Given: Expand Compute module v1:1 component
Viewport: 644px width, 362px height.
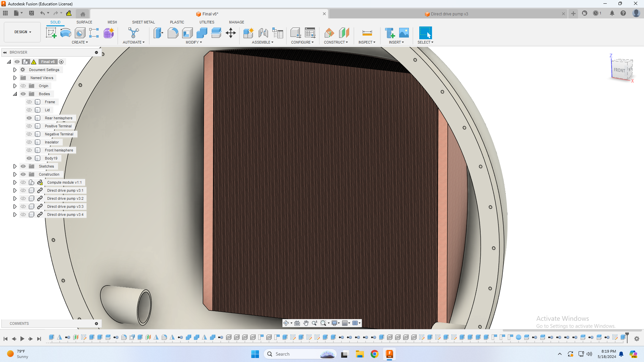Looking at the screenshot, I should (15, 182).
